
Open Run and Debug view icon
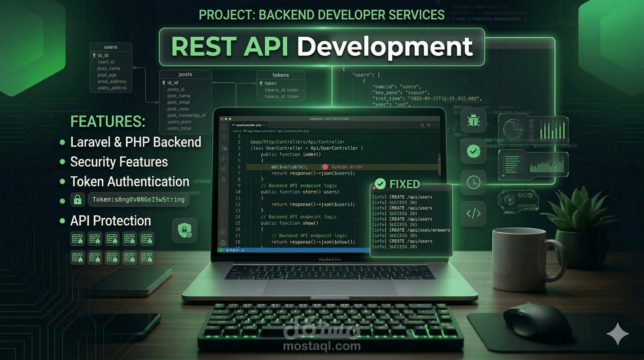[x=224, y=158]
